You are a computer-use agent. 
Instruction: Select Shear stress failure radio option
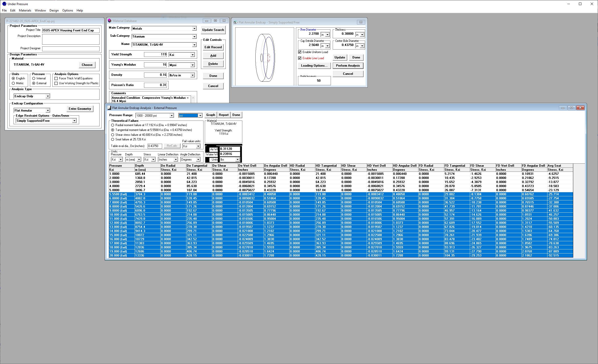[113, 135]
